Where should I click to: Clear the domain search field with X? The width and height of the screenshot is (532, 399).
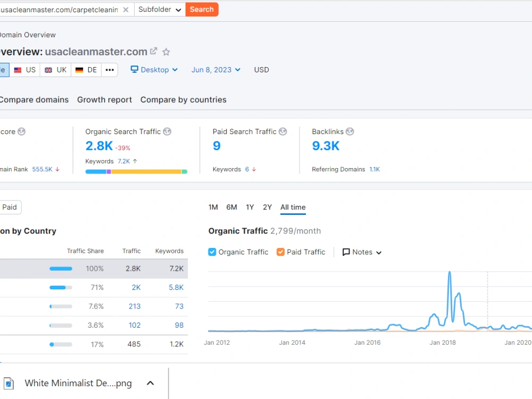pos(126,10)
